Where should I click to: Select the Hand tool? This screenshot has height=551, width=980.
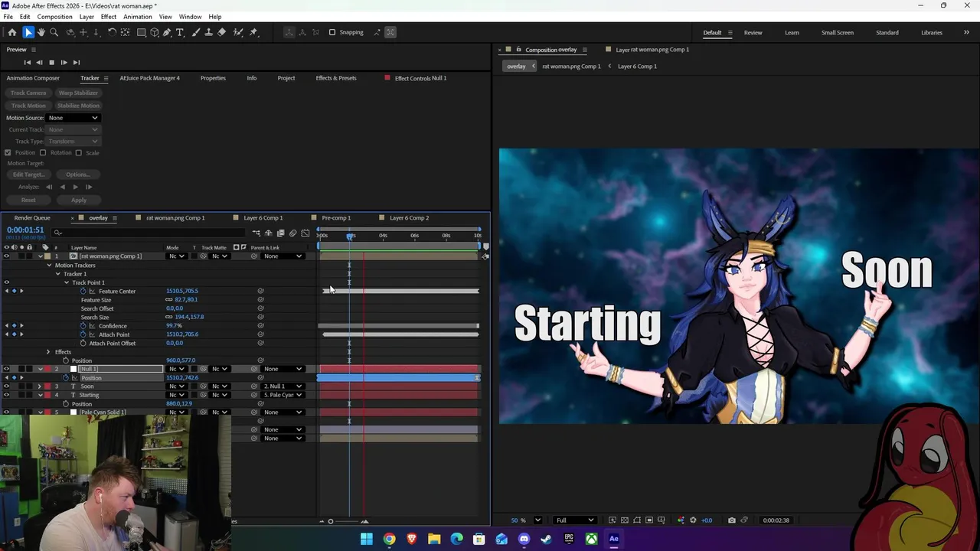pos(41,32)
